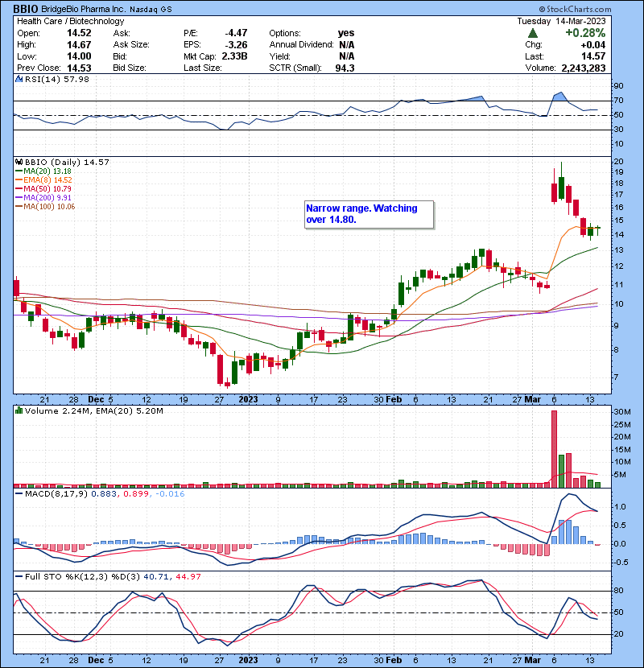Click the date Tuesday 14-Mar-2023
The width and height of the screenshot is (644, 668).
click(x=561, y=21)
